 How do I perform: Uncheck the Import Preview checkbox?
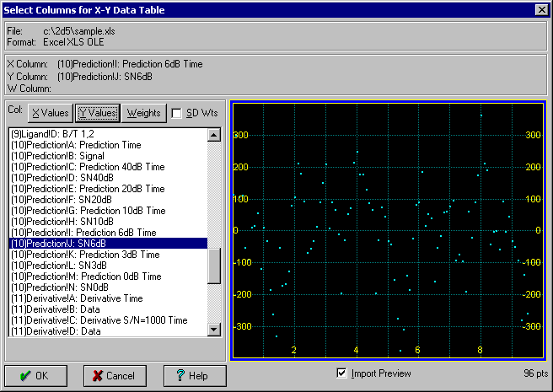pyautogui.click(x=341, y=373)
